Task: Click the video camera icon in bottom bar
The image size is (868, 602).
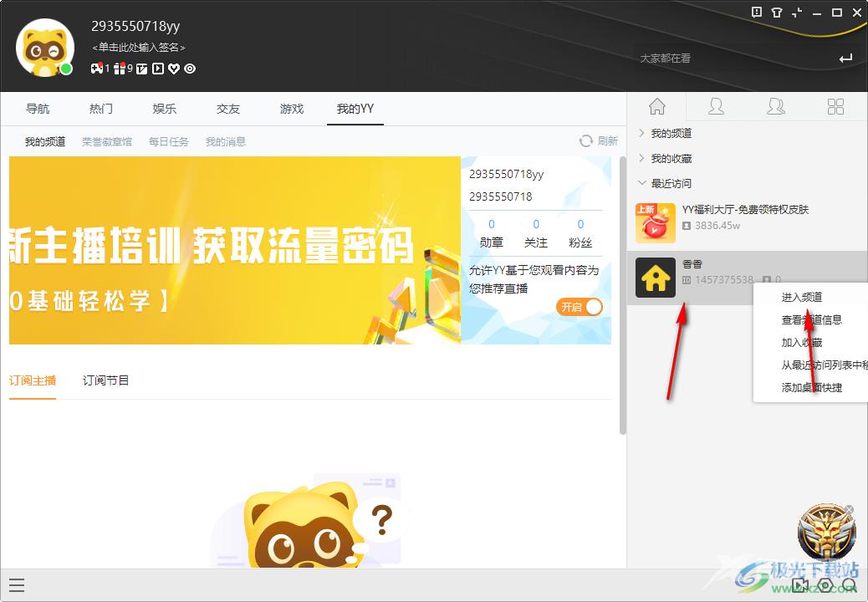Action: tap(800, 584)
